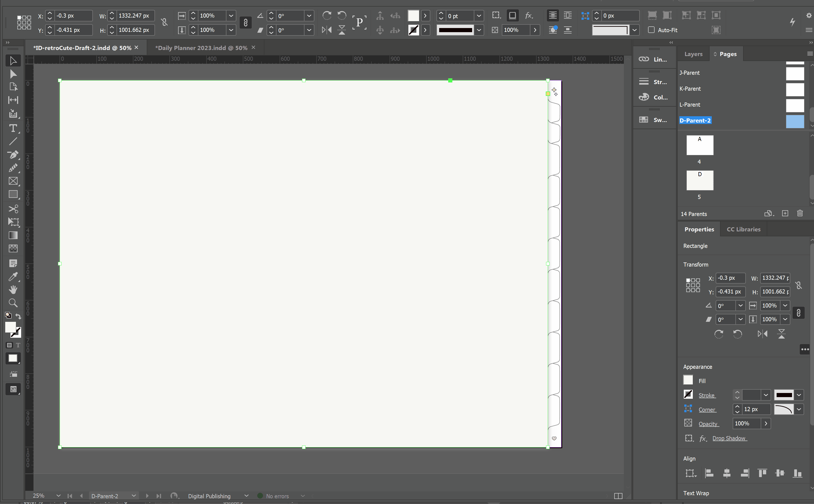This screenshot has width=814, height=504.
Task: Open the zoom level dropdown at 25%
Action: pos(58,496)
